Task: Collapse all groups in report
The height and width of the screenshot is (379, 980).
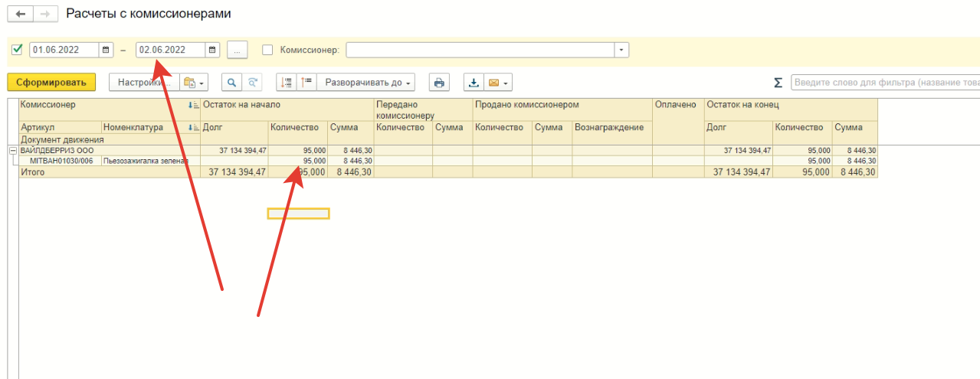Action: coord(287,82)
